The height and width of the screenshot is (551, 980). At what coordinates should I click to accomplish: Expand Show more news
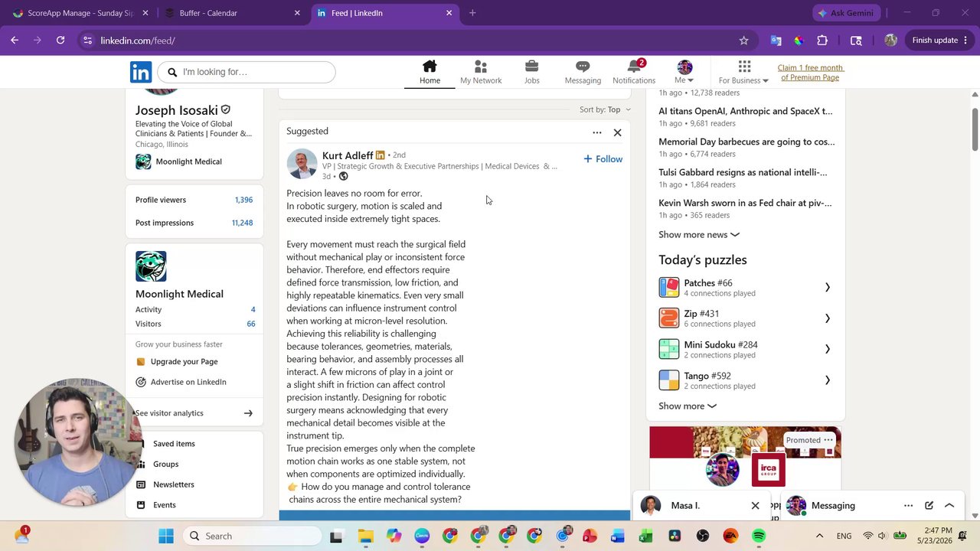tap(699, 234)
